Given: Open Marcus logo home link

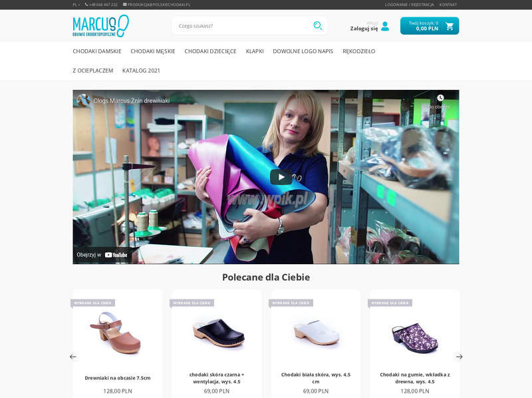Looking at the screenshot, I should [101, 26].
